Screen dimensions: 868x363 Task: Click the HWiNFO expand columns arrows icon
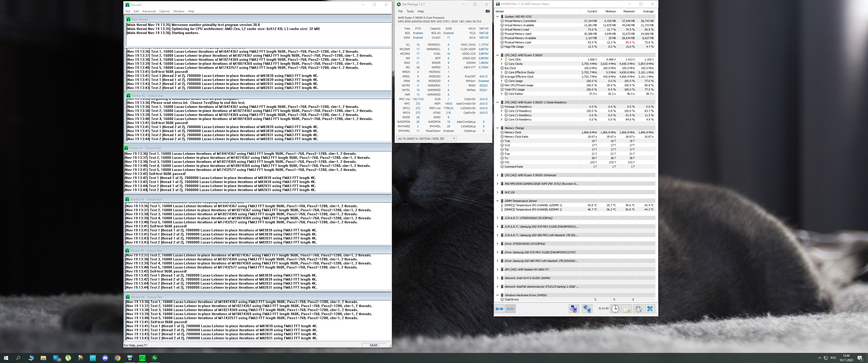pyautogui.click(x=499, y=309)
